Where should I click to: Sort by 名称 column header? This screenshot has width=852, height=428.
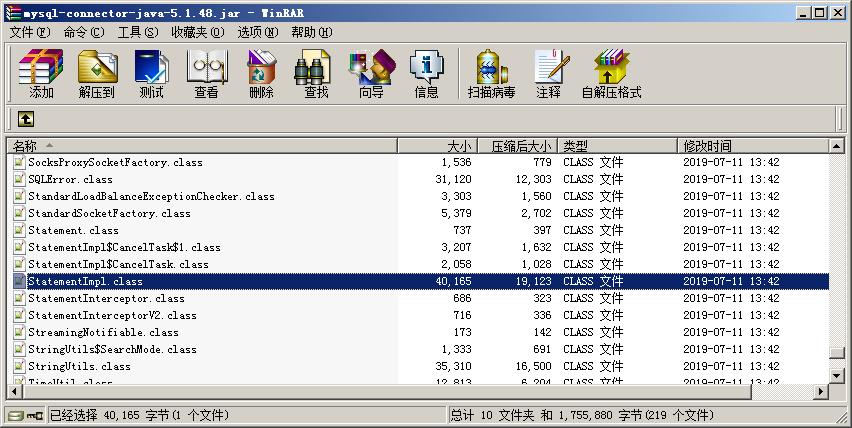coord(203,146)
